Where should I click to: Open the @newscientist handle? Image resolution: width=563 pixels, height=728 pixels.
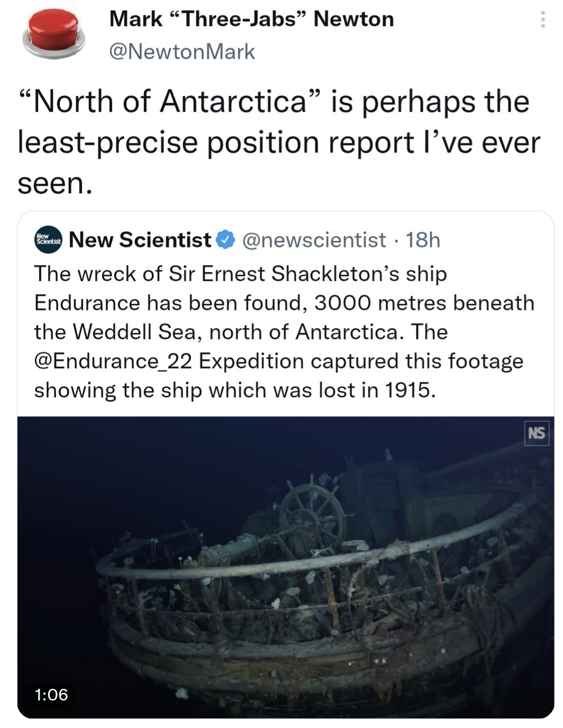pyautogui.click(x=314, y=240)
